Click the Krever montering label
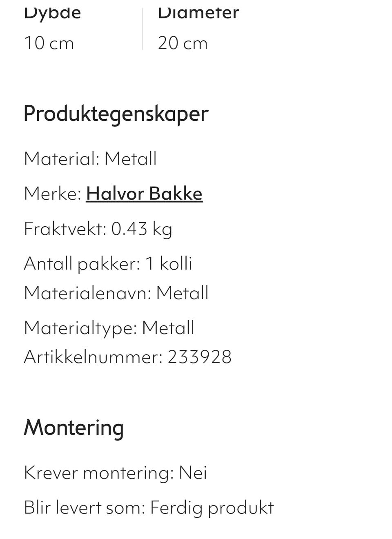Image resolution: width=392 pixels, height=539 pixels. 98,473
